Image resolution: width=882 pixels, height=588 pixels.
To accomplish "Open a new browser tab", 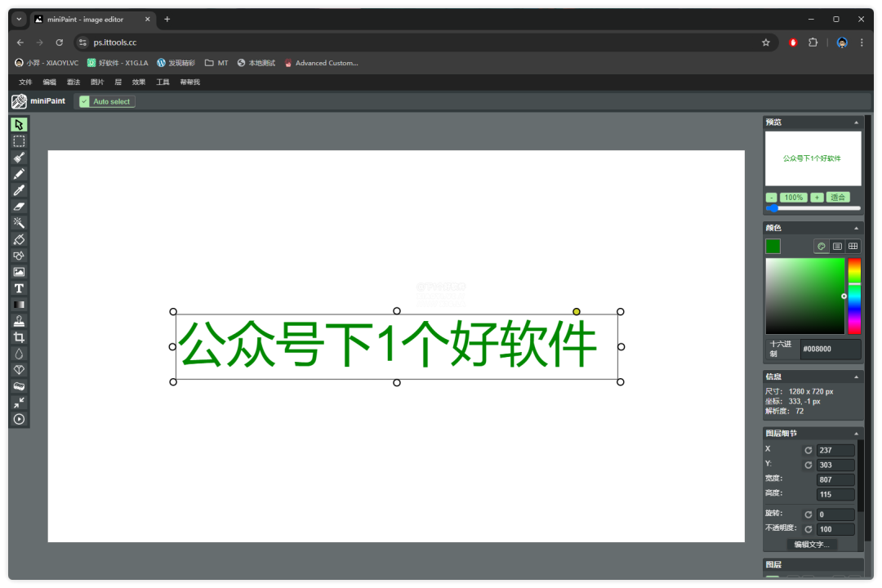I will [167, 19].
